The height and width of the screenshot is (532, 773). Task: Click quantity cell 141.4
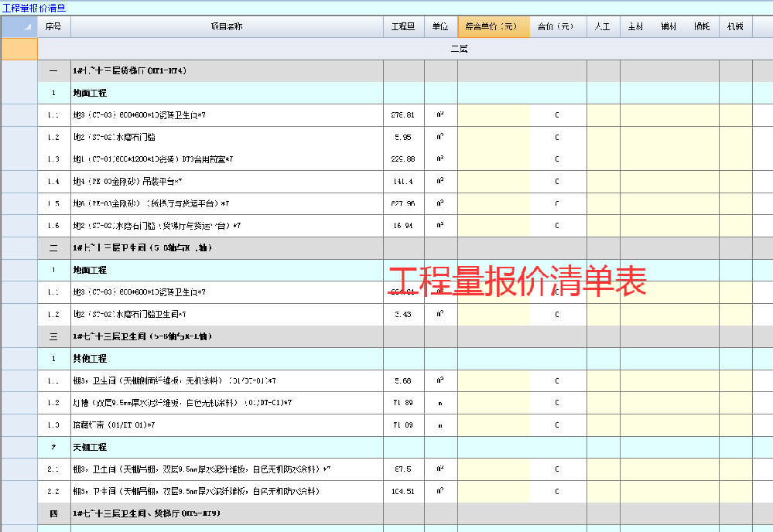tap(403, 181)
